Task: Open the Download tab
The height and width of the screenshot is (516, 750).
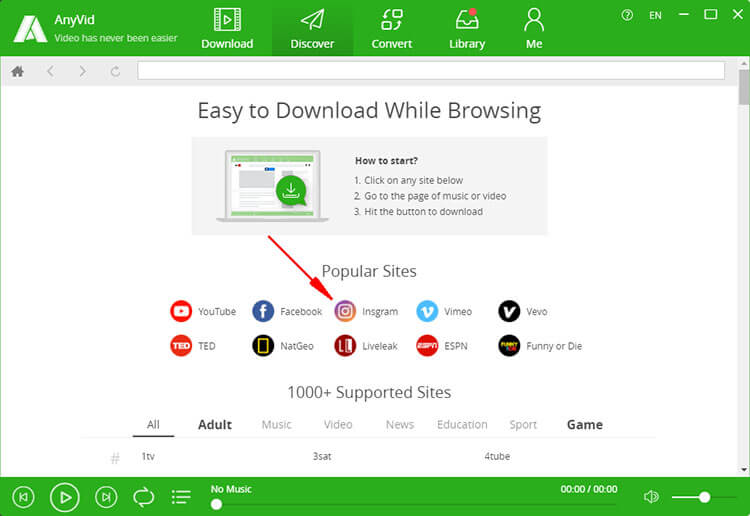Action: click(x=227, y=29)
